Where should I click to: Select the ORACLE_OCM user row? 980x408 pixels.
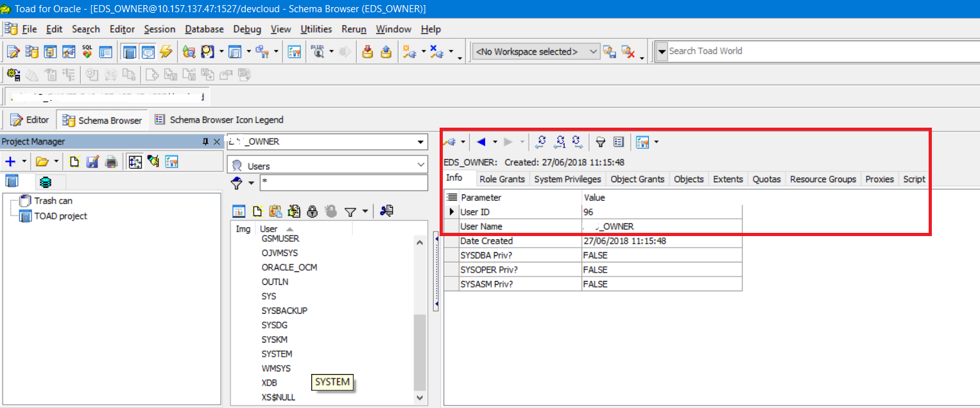pos(289,268)
